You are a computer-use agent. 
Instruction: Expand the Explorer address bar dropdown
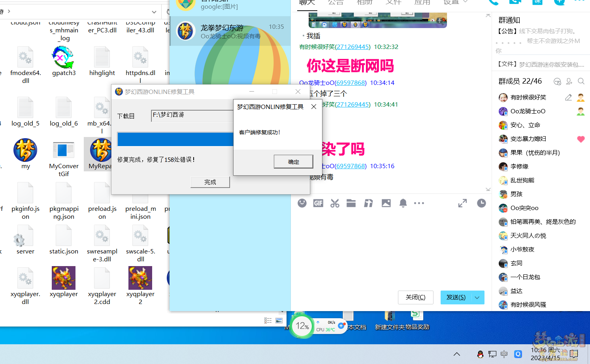point(154,12)
